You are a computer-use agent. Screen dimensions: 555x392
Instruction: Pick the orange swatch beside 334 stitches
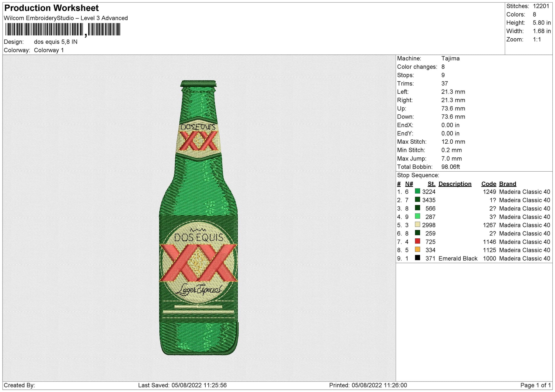(418, 249)
